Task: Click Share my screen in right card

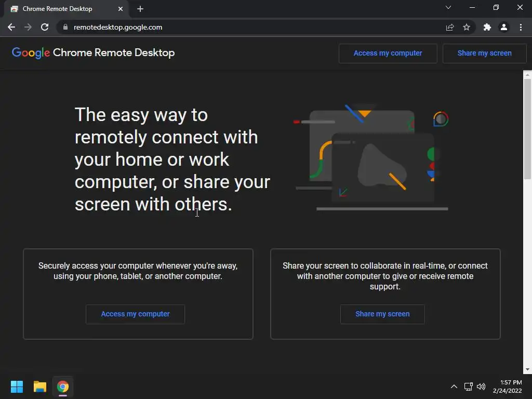Action: click(x=382, y=314)
